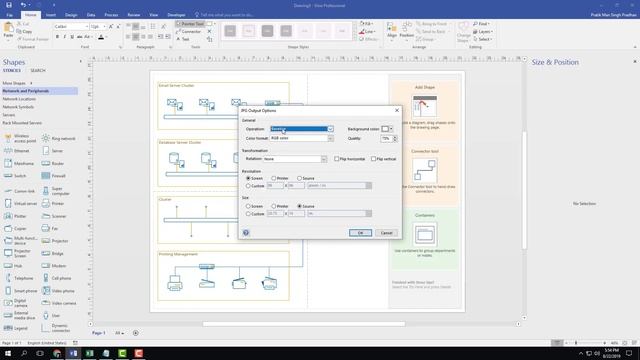Select the Pointer Tool in the ribbon
Image resolution: width=640 pixels, height=360 pixels.
click(x=190, y=24)
